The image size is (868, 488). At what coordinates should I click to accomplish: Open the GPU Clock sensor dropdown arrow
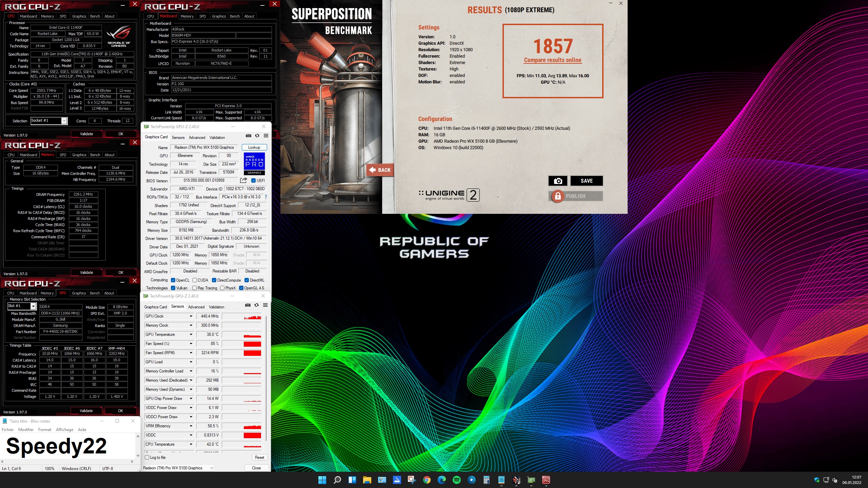pos(191,316)
